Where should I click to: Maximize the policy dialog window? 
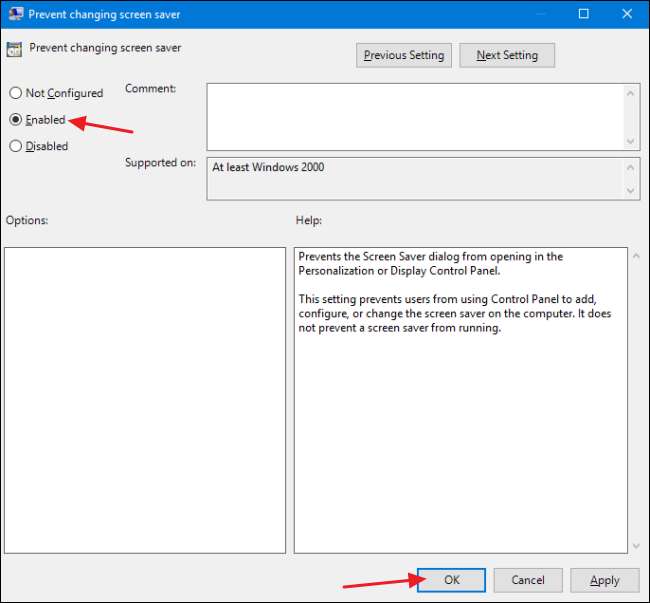tap(584, 14)
